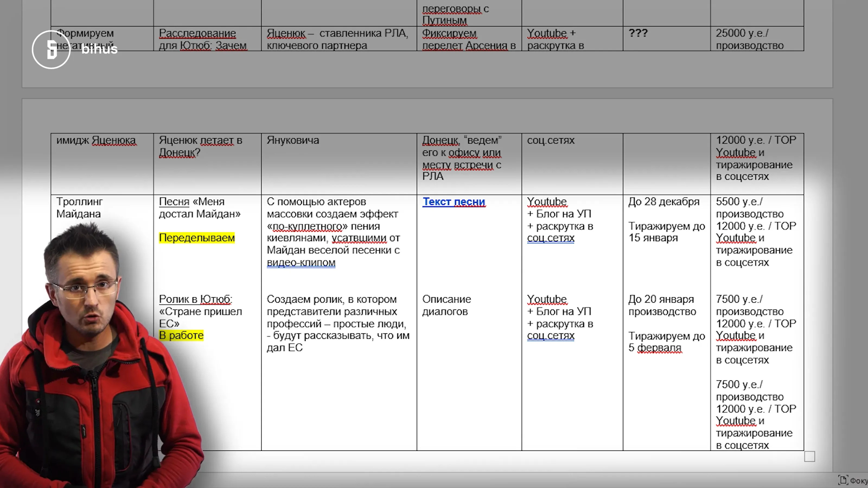This screenshot has width=868, height=488.
Task: Click the paragraph starting "Создаем ролик, в котором"
Action: click(338, 323)
